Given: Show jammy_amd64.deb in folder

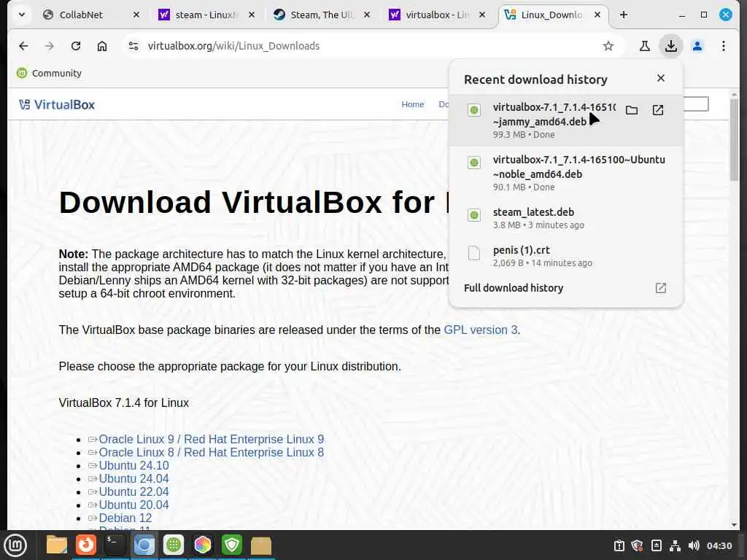Looking at the screenshot, I should point(631,110).
